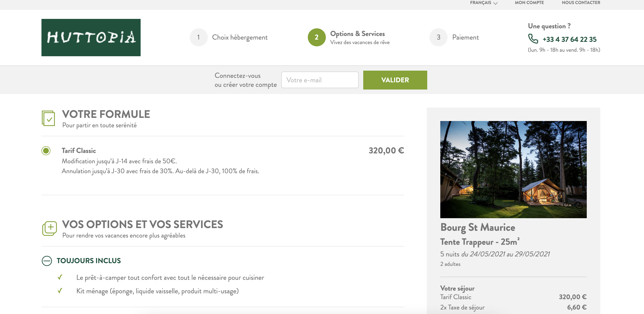Click first green checkmark under Toujours Inclus
The width and height of the screenshot is (644, 314).
click(60, 277)
